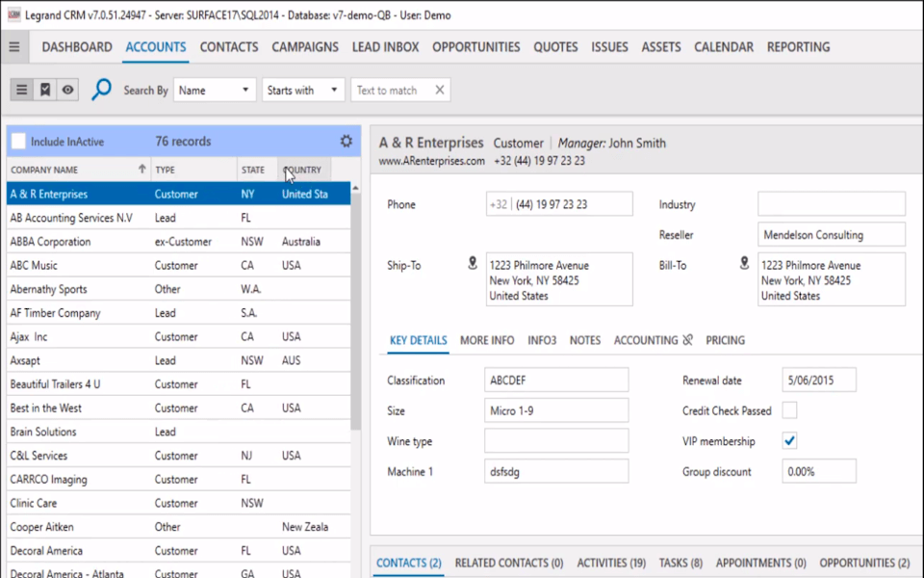Open the bookmarks view icon

point(45,91)
